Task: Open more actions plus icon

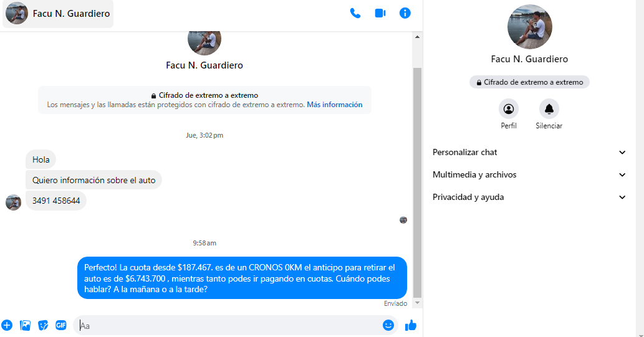Action: click(7, 325)
